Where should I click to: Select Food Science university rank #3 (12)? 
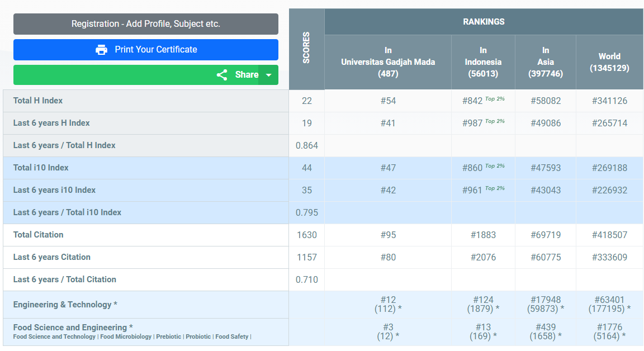point(388,331)
